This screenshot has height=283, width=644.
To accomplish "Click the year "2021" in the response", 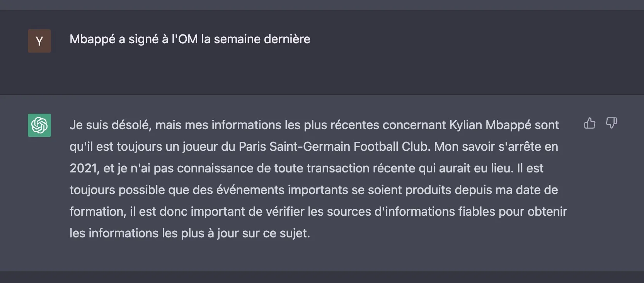I will (x=83, y=169).
